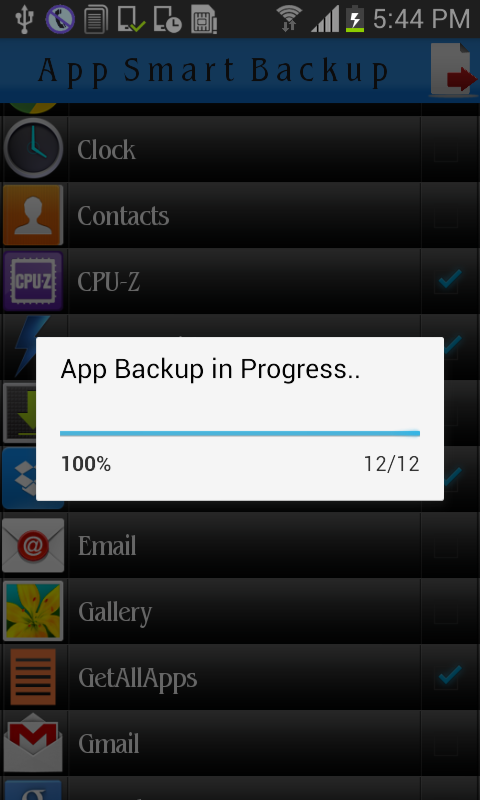The image size is (480, 800).
Task: Tap the GetAllApps orange icon
Action: (33, 677)
